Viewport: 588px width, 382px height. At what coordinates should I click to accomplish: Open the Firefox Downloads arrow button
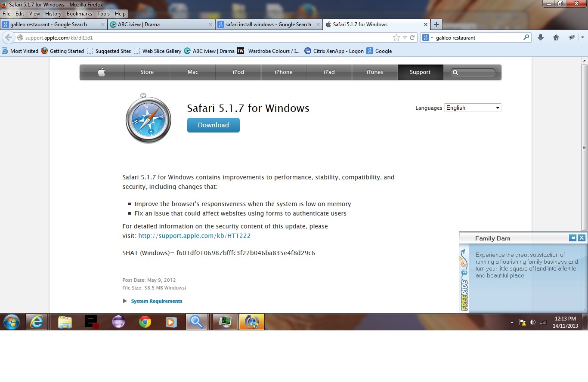tap(541, 38)
